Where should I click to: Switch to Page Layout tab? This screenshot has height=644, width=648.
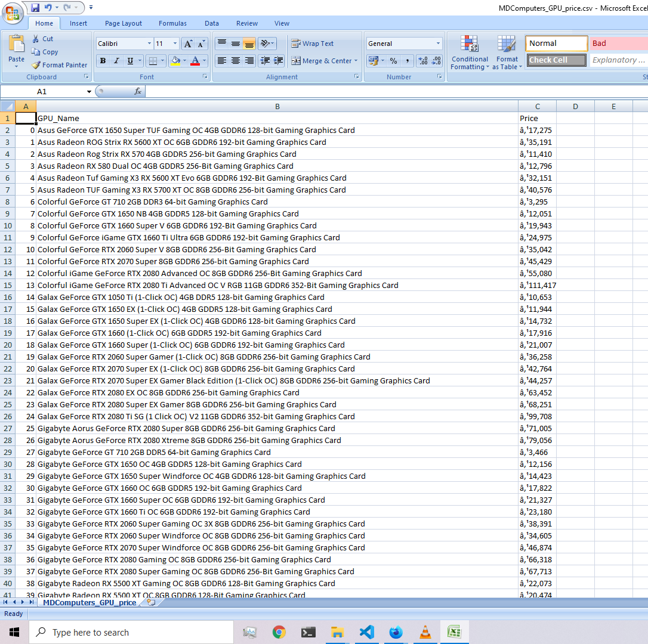pos(123,23)
